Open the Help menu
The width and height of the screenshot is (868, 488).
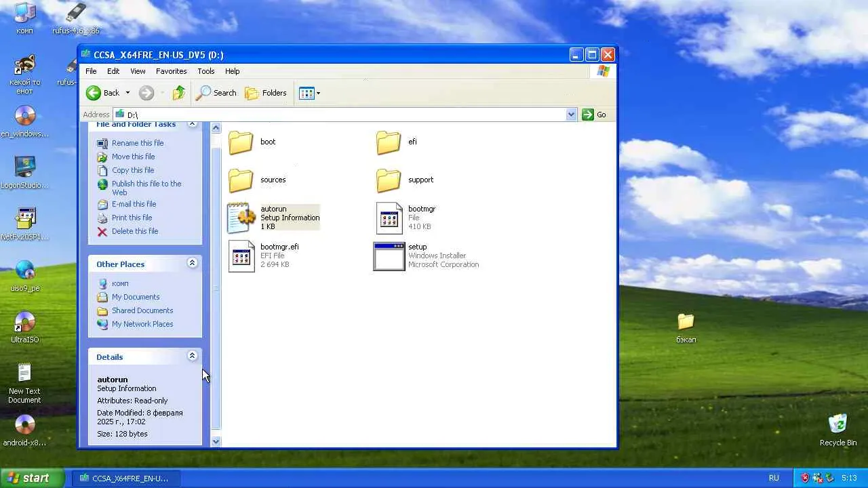232,71
